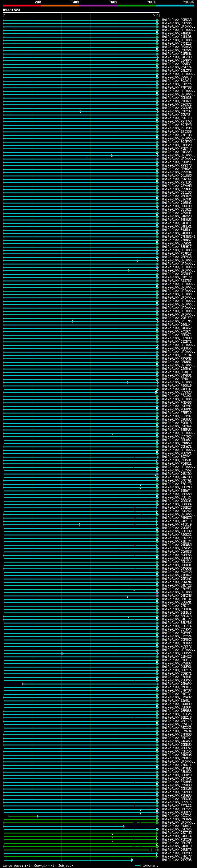Select the UniRef100_C5DBU0 label
This screenshot has width=197, height=868.
pyautogui.click(x=177, y=745)
